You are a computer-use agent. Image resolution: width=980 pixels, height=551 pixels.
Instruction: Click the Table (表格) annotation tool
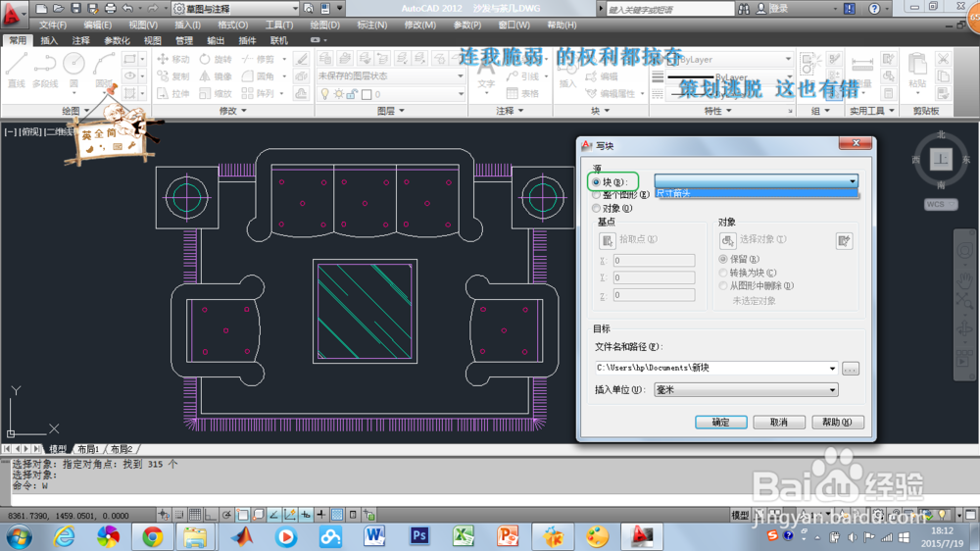point(523,93)
